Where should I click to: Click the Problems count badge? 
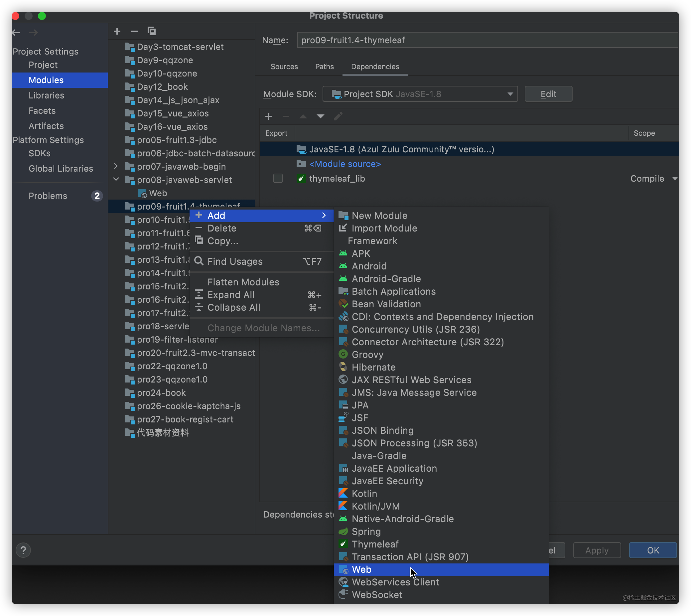tap(97, 196)
